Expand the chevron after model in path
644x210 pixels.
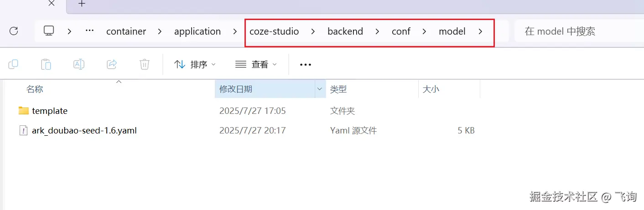[480, 31]
